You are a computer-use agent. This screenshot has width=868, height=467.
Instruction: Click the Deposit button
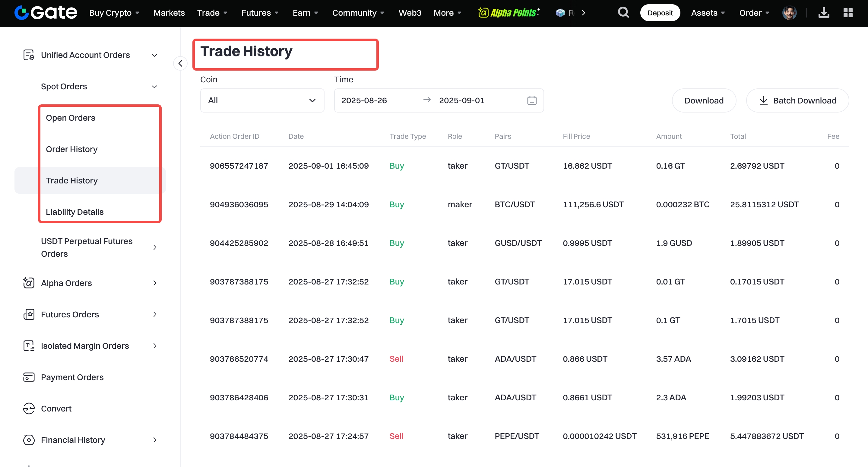point(660,13)
